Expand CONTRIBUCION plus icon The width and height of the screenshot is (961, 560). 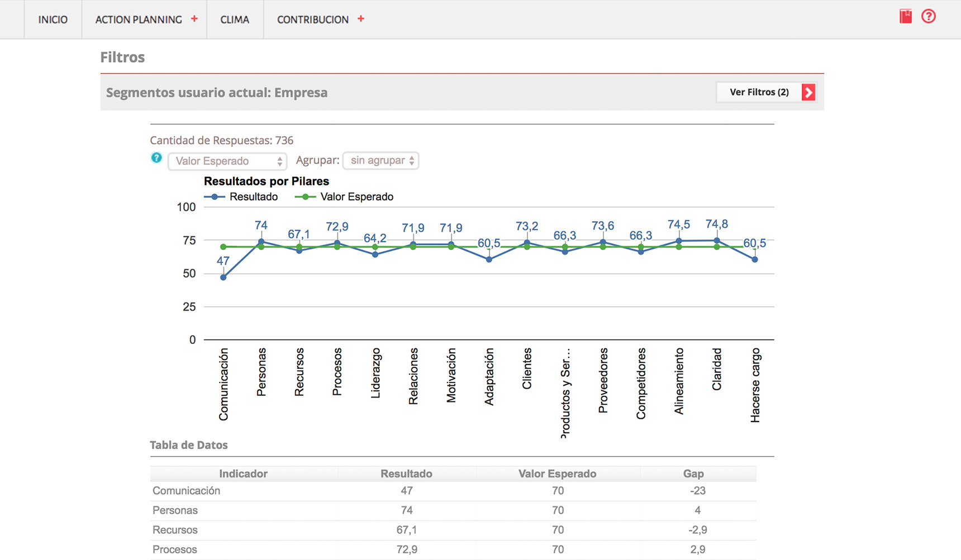[x=361, y=18]
